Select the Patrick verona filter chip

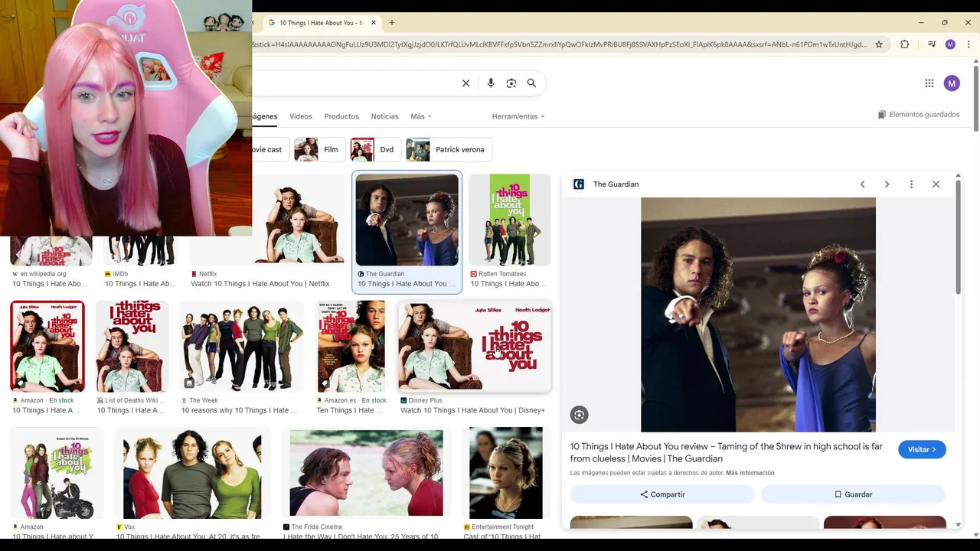(x=449, y=150)
